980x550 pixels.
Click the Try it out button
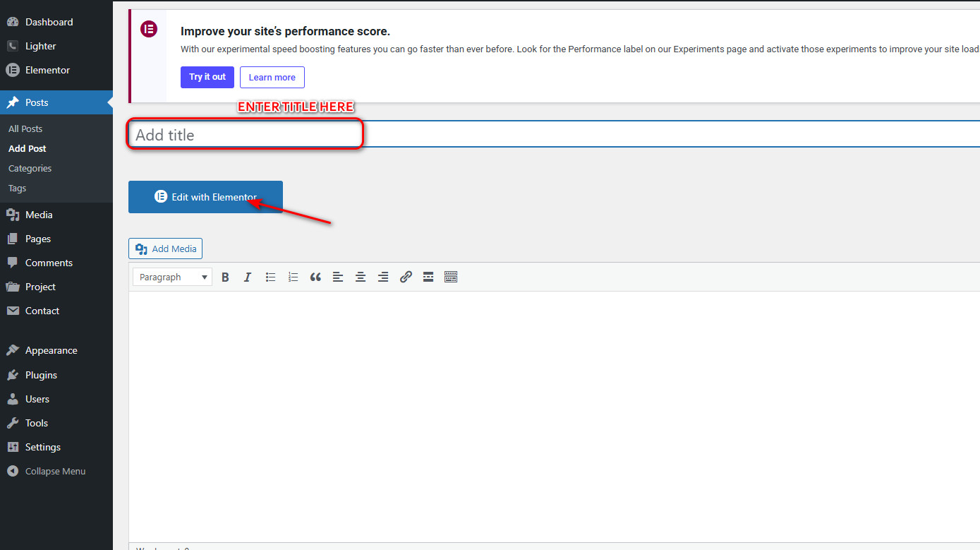[x=207, y=77]
